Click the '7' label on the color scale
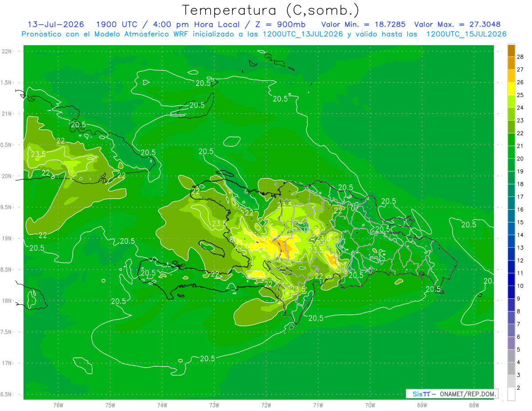This screenshot has height=411, width=532. (x=519, y=324)
